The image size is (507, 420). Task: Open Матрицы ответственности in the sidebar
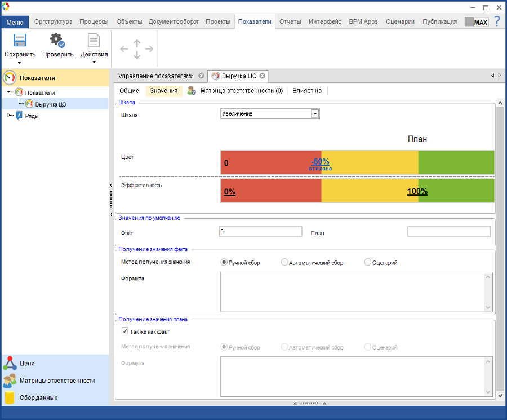[57, 381]
